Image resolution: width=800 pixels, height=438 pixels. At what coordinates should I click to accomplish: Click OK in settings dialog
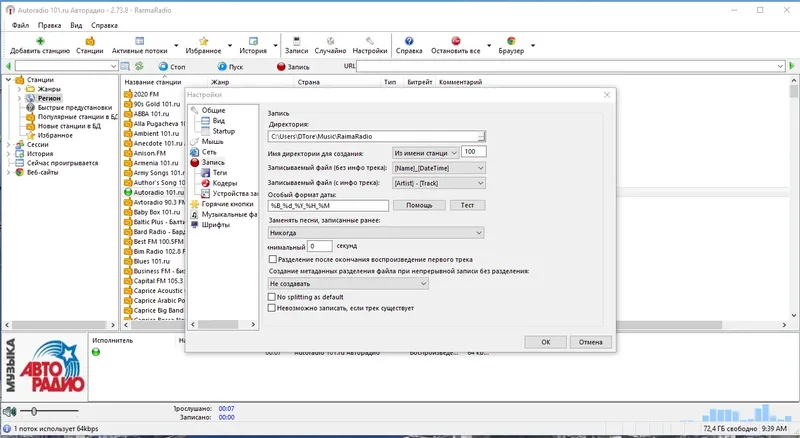[x=545, y=342]
